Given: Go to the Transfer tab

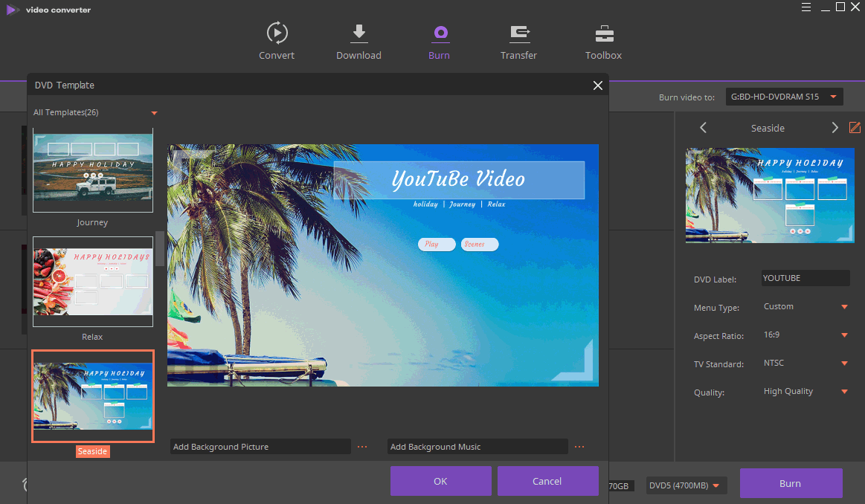Looking at the screenshot, I should [x=518, y=41].
